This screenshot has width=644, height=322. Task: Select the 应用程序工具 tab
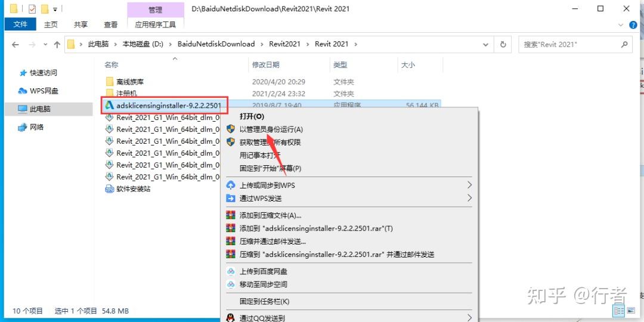[x=155, y=24]
